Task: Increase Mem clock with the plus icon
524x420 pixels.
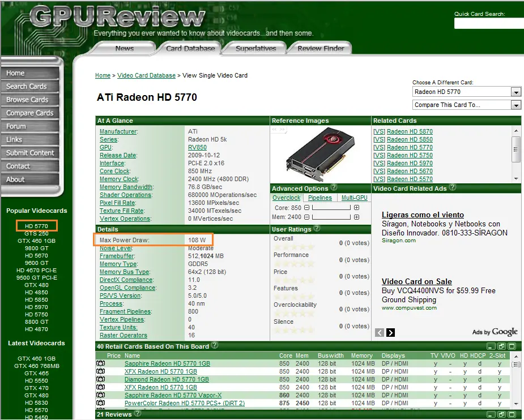Action: (x=356, y=217)
